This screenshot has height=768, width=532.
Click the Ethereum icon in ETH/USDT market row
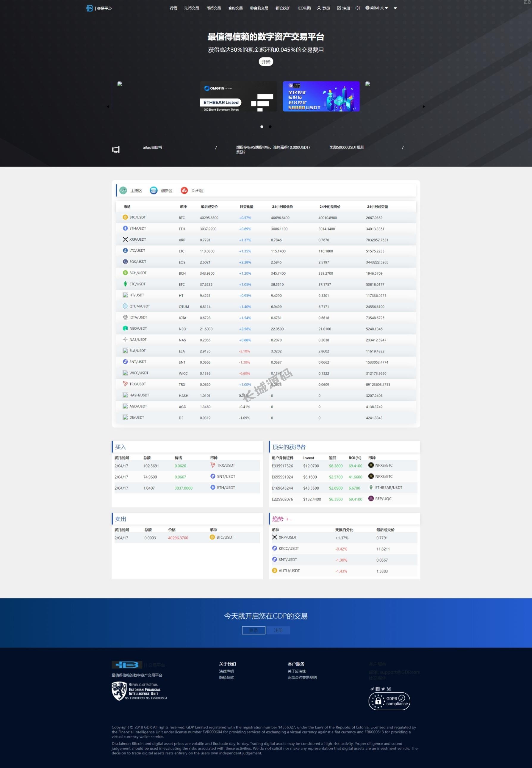click(125, 228)
